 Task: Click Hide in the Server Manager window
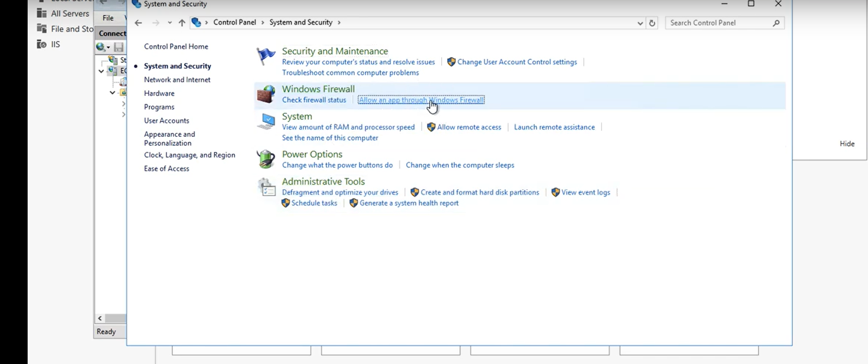pyautogui.click(x=847, y=144)
